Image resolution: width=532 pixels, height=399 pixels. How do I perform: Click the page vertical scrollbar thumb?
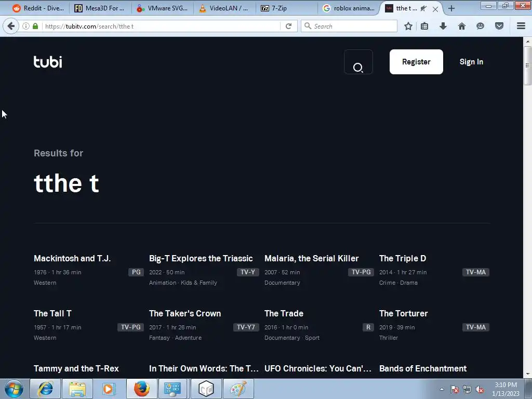pyautogui.click(x=527, y=65)
